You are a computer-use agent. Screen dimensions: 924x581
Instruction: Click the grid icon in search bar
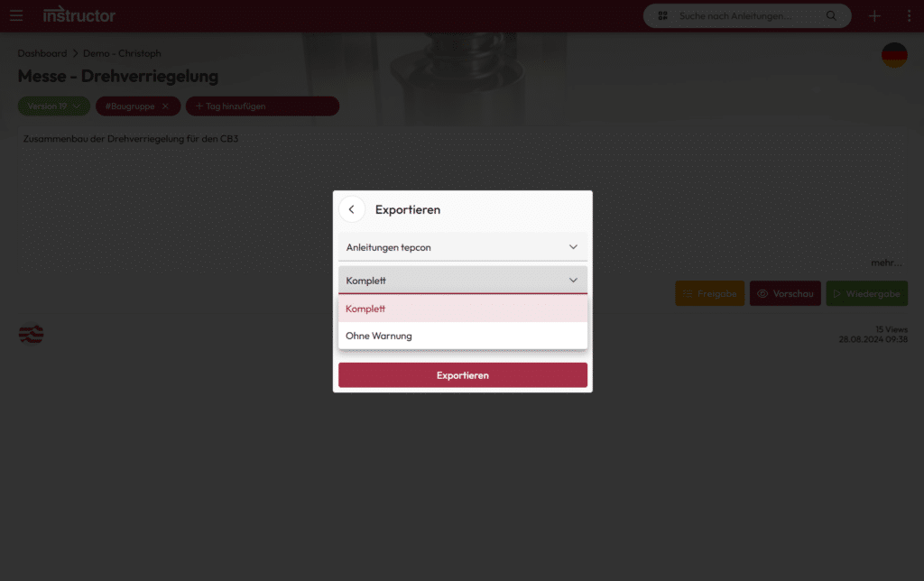click(663, 15)
